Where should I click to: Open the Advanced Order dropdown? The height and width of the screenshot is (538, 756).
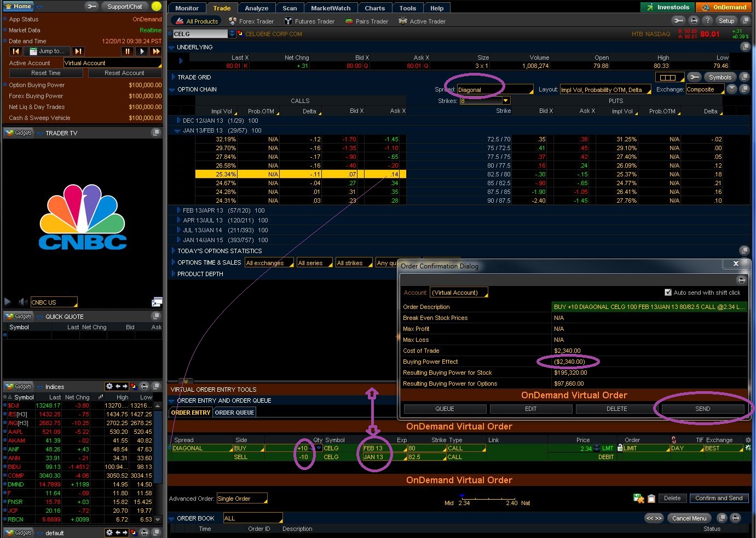click(242, 499)
